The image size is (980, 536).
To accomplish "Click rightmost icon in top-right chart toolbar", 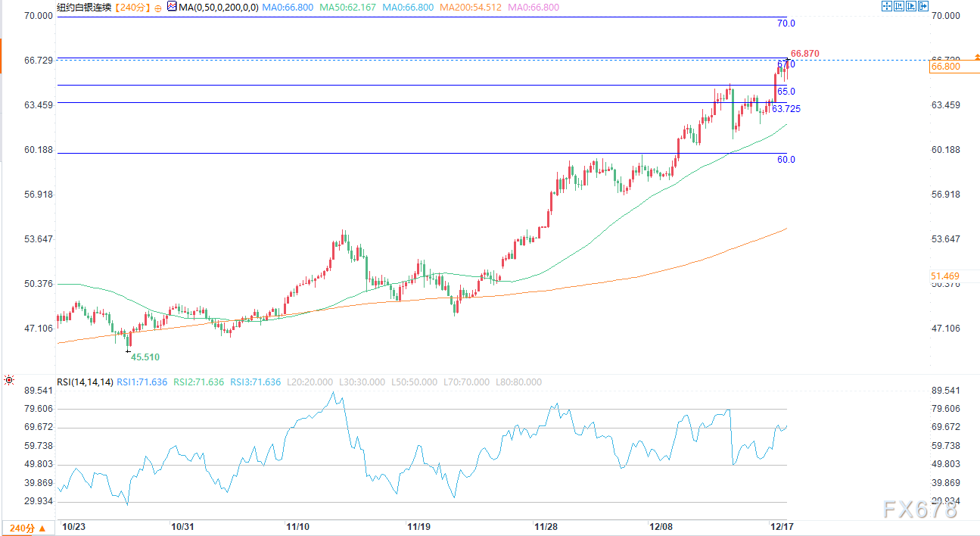I will [x=922, y=6].
